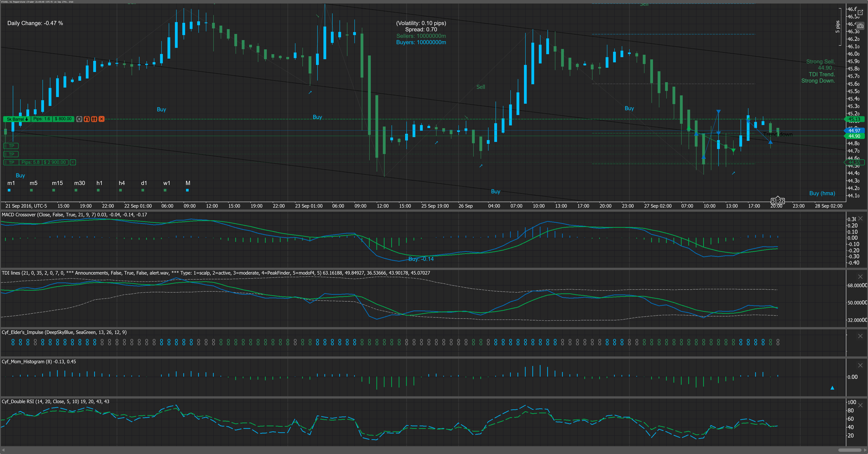Click the 45.13 green price marker
The height and width of the screenshot is (454, 868).
pos(854,119)
